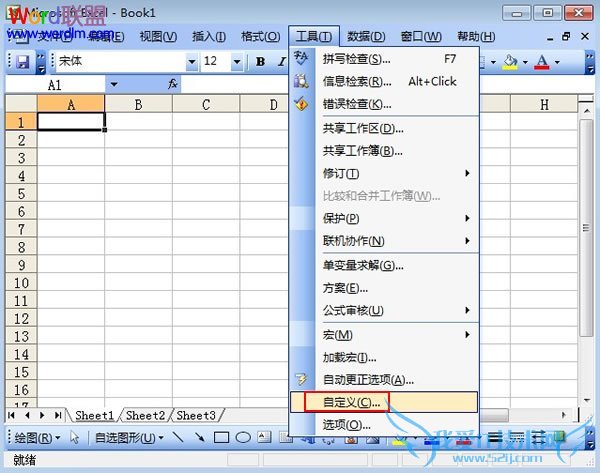Expand standard toolbar options chevron
The height and width of the screenshot is (473, 600).
point(41,62)
